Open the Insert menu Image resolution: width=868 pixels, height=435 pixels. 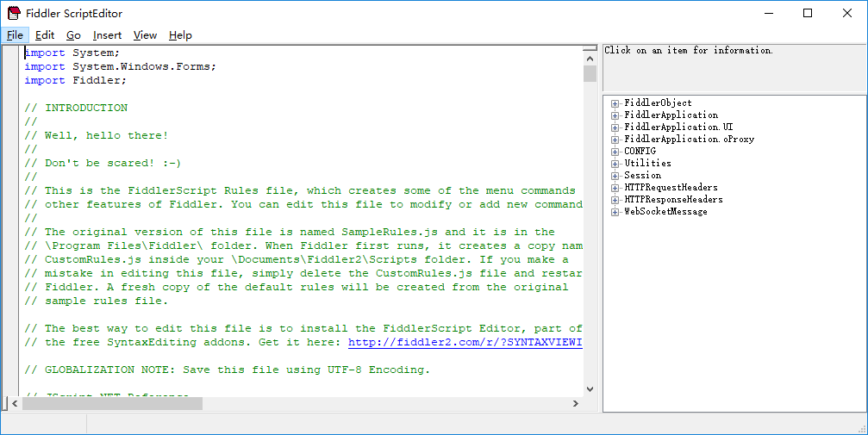pos(108,35)
